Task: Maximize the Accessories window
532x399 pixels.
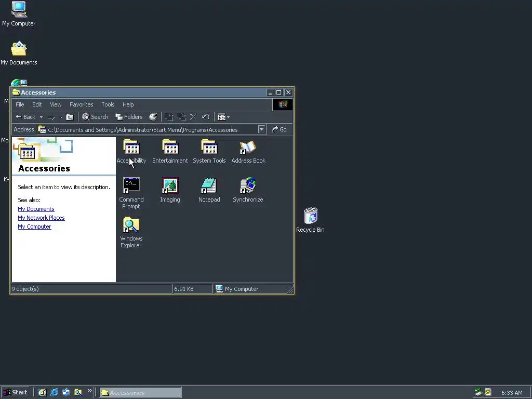Action: [279, 92]
